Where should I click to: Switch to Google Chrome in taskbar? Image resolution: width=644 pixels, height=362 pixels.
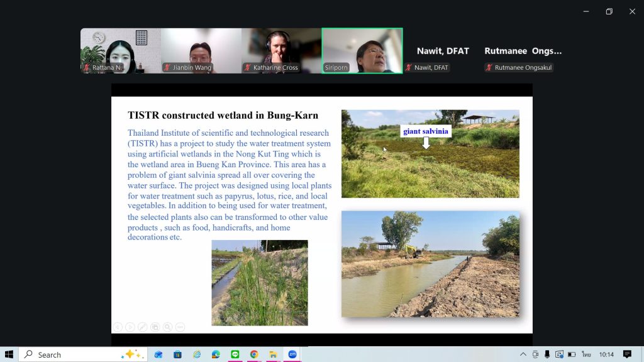pos(254,354)
